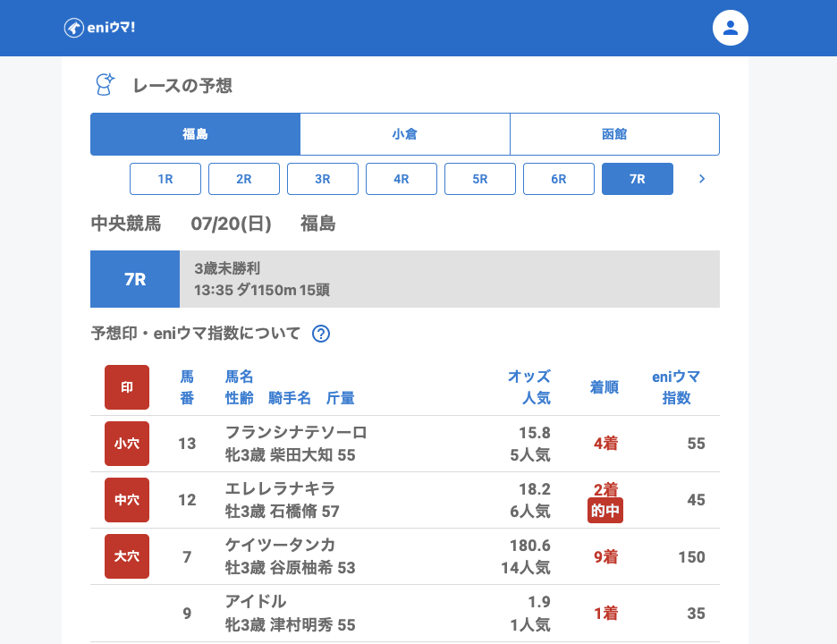Viewport: 837px width, 644px height.
Task: Open the user account profile icon
Action: (x=730, y=28)
